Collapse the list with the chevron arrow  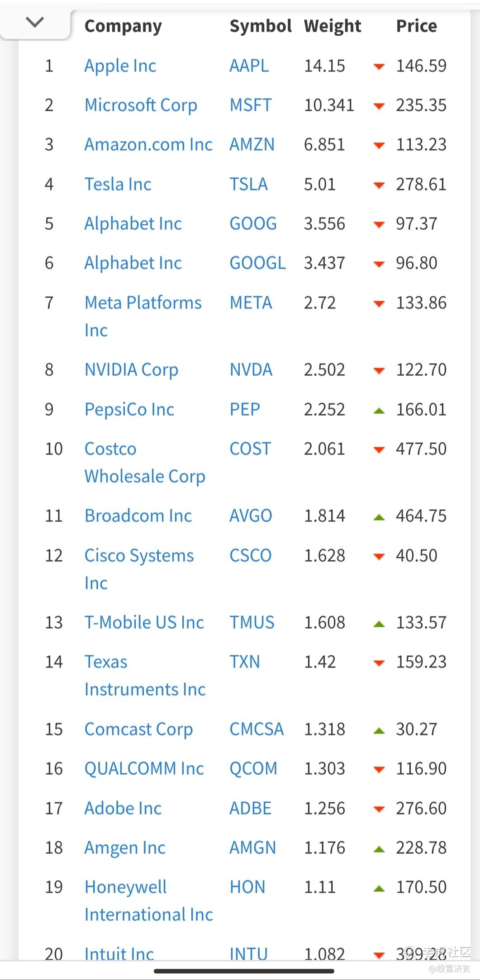click(x=35, y=22)
